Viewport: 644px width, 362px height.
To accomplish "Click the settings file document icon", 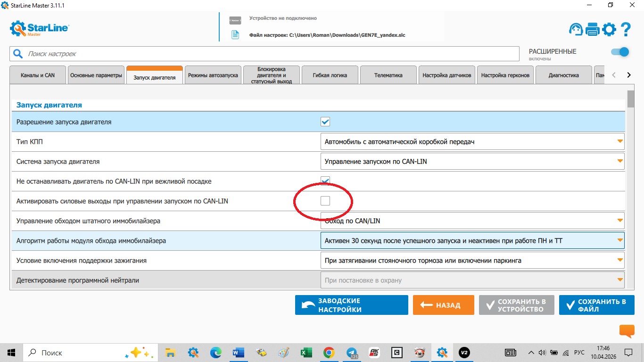I will pos(235,35).
